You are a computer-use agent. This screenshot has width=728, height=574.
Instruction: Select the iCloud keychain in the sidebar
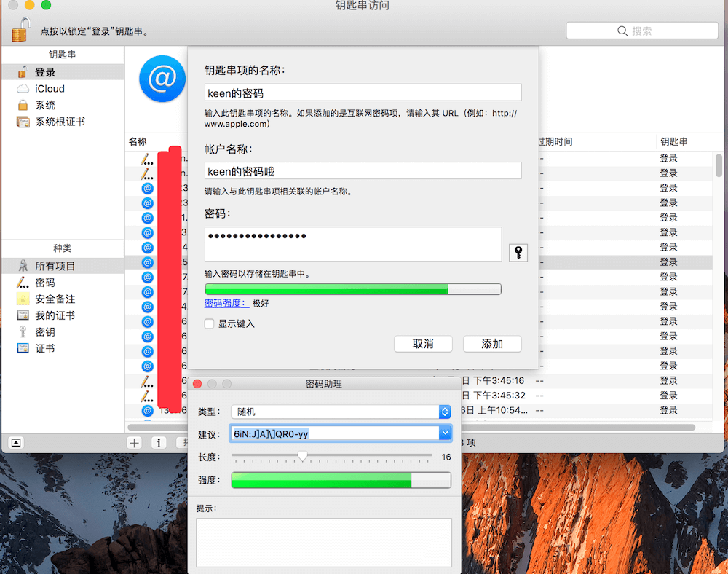click(50, 89)
